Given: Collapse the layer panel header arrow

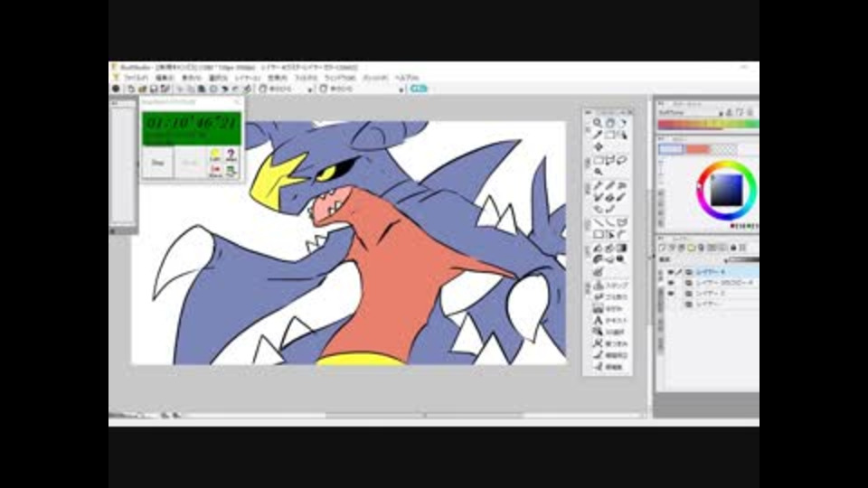Looking at the screenshot, I should (x=661, y=239).
